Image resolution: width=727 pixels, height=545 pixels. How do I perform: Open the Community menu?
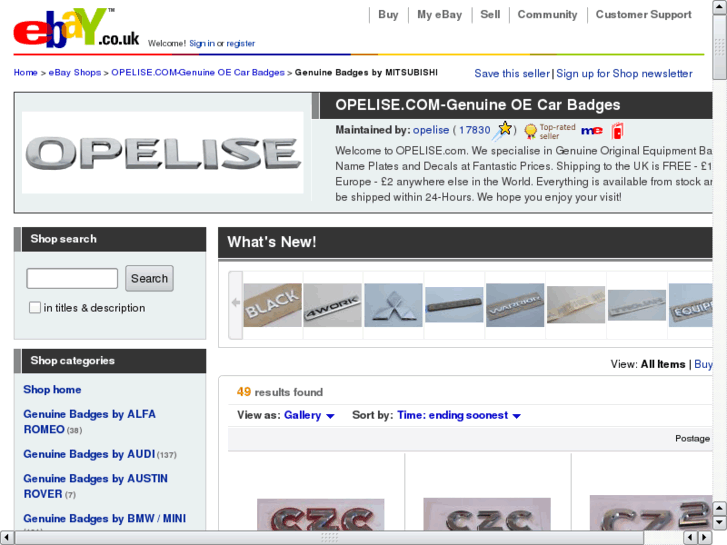click(x=547, y=14)
